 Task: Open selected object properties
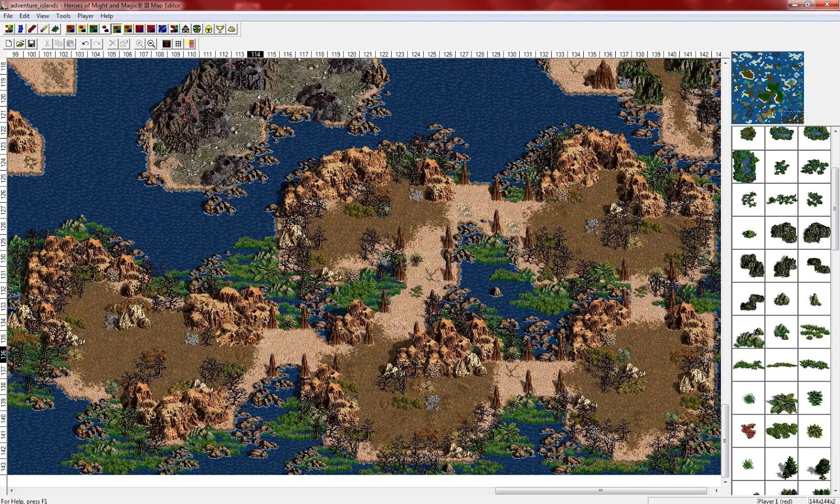click(x=124, y=44)
